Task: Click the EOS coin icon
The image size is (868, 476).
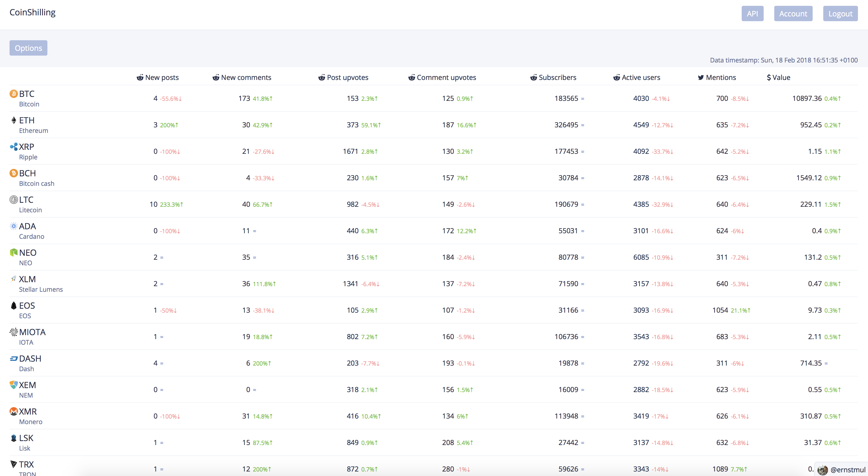Action: [x=14, y=306]
